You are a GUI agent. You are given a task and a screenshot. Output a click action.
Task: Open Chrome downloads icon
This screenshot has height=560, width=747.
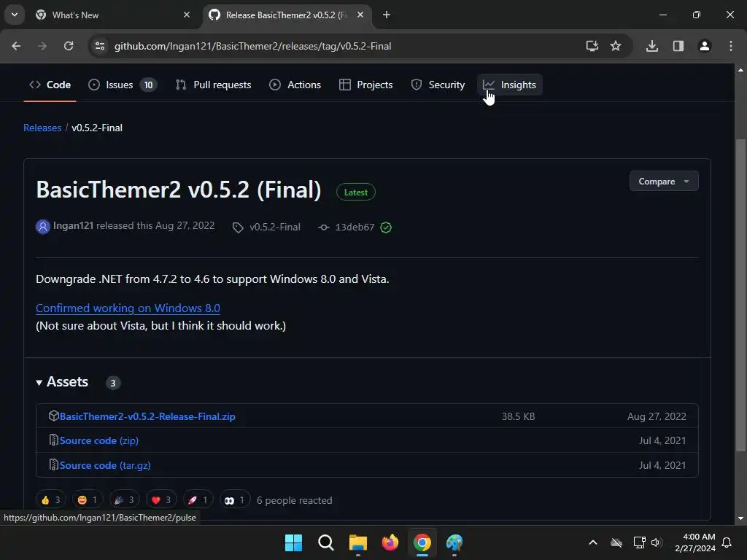click(x=652, y=46)
